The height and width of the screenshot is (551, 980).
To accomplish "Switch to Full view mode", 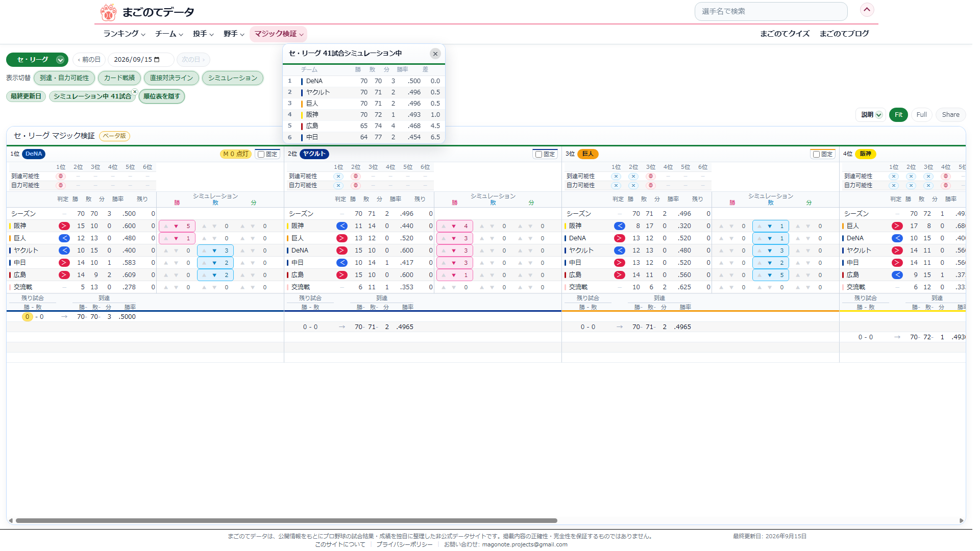I will (x=921, y=115).
